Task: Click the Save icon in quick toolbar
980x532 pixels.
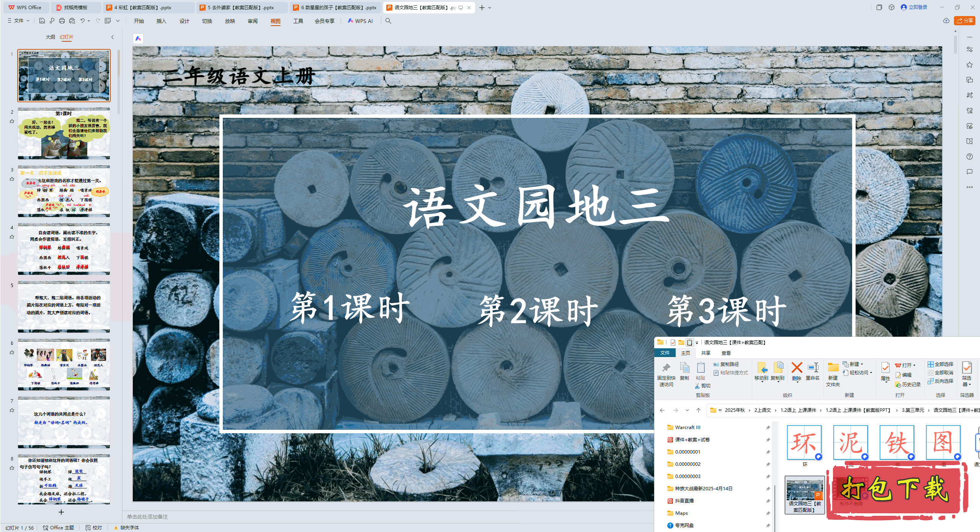Action: 42,21
